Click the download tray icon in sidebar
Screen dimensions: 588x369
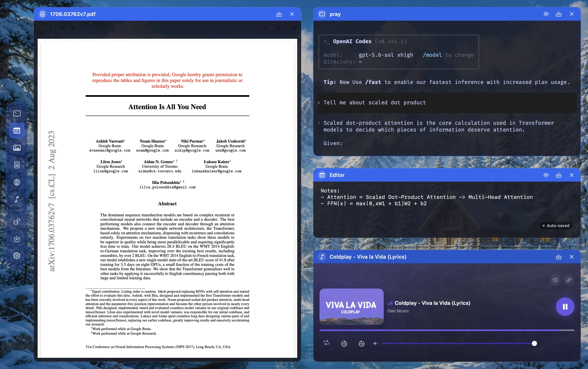(17, 239)
